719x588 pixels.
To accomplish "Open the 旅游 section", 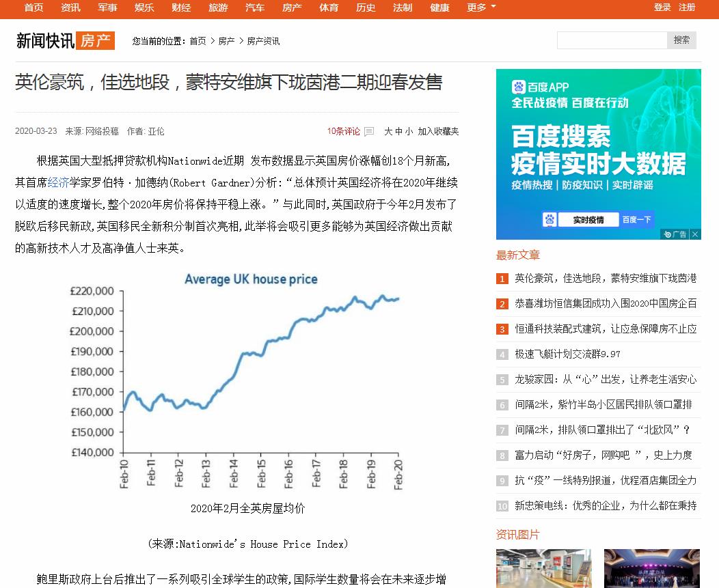I will (218, 8).
